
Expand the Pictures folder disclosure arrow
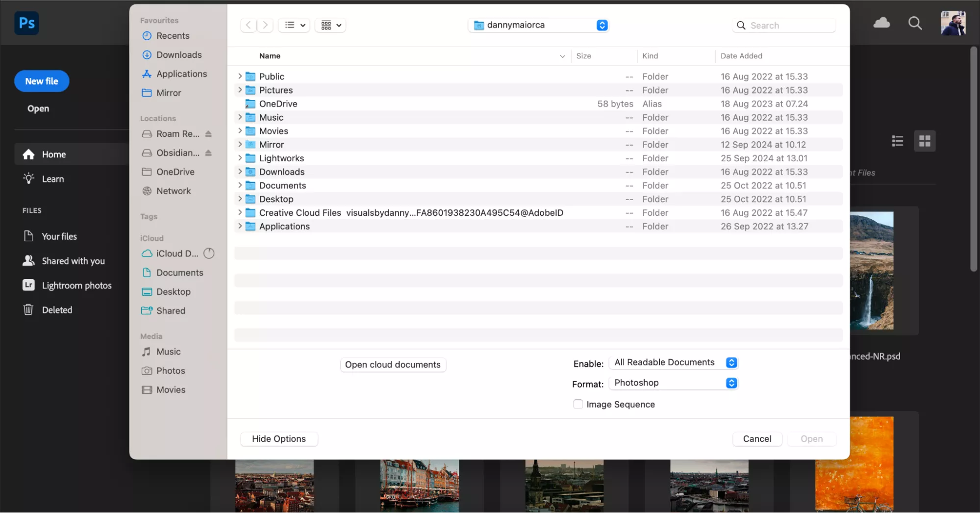(x=240, y=90)
